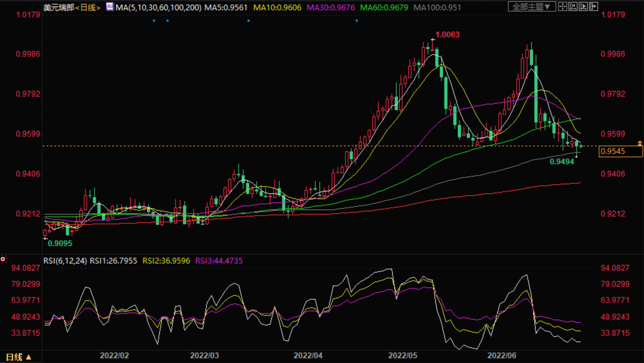
Task: Click the 美元瑞郎 symbol title
Action: (x=59, y=8)
